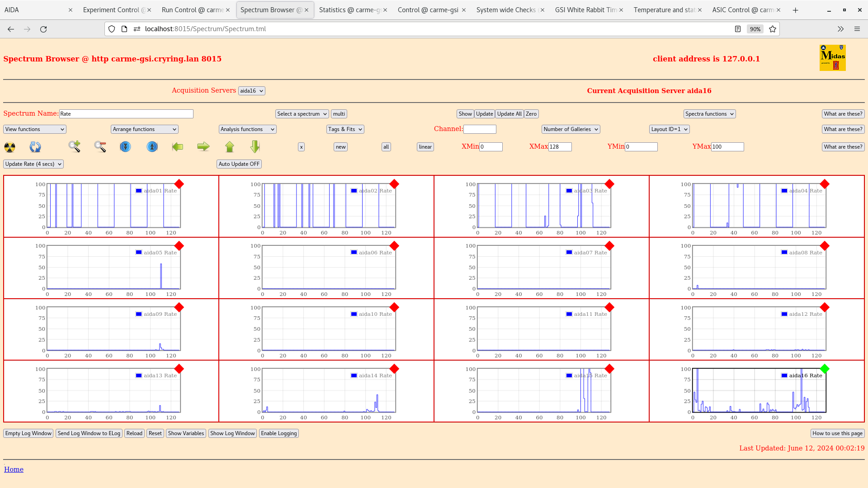Switch to the Statistics browser tab
Viewport: 868px width, 488px height.
click(349, 10)
